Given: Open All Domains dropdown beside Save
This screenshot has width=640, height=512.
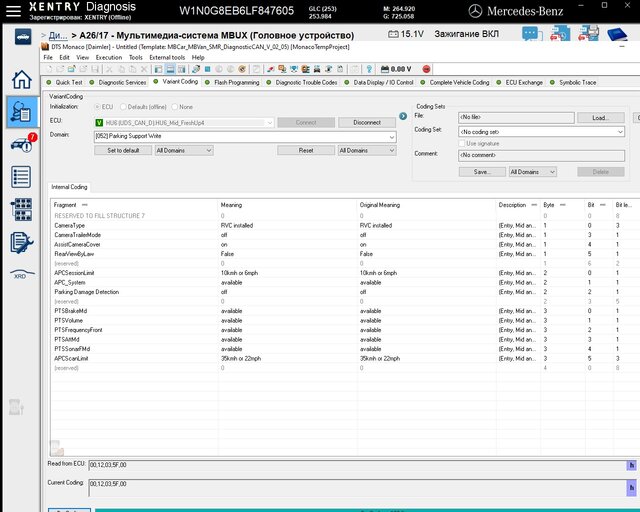Looking at the screenshot, I should pyautogui.click(x=533, y=172).
